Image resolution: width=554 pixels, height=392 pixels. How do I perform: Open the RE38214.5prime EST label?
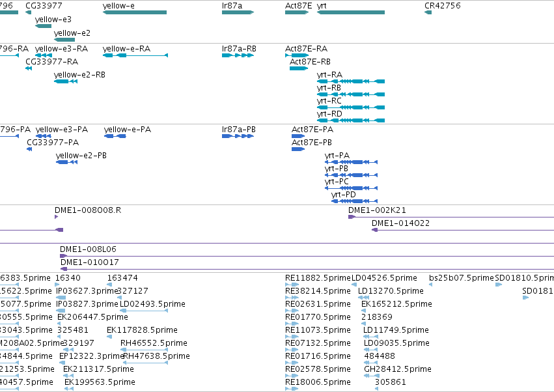click(x=318, y=291)
